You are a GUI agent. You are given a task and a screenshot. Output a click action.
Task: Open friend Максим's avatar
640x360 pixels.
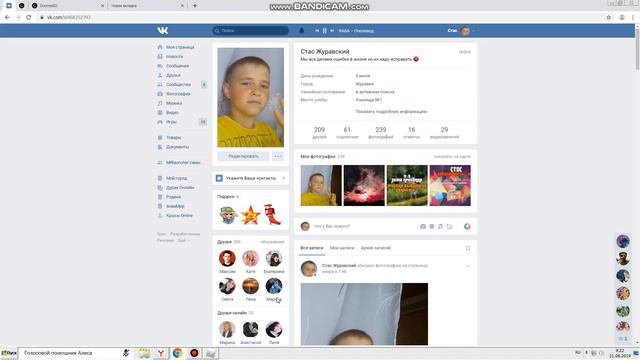(x=227, y=258)
